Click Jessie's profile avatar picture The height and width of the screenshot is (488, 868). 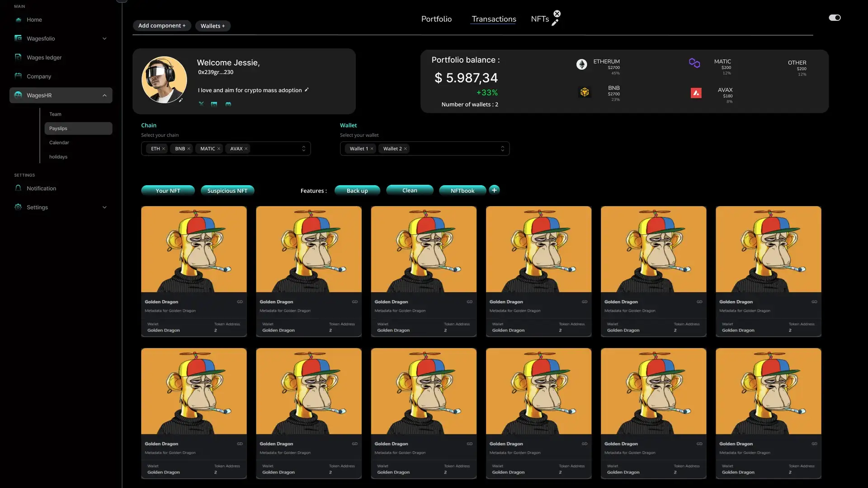point(164,80)
